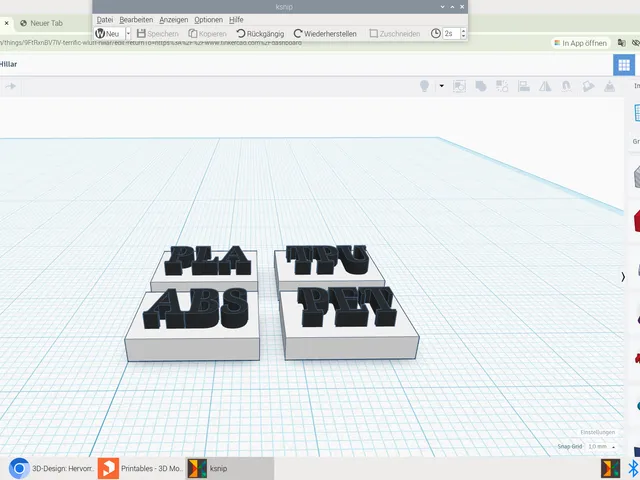This screenshot has width=640, height=480.
Task: Click Zuschneiden crop tool in ksnip
Action: [395, 33]
